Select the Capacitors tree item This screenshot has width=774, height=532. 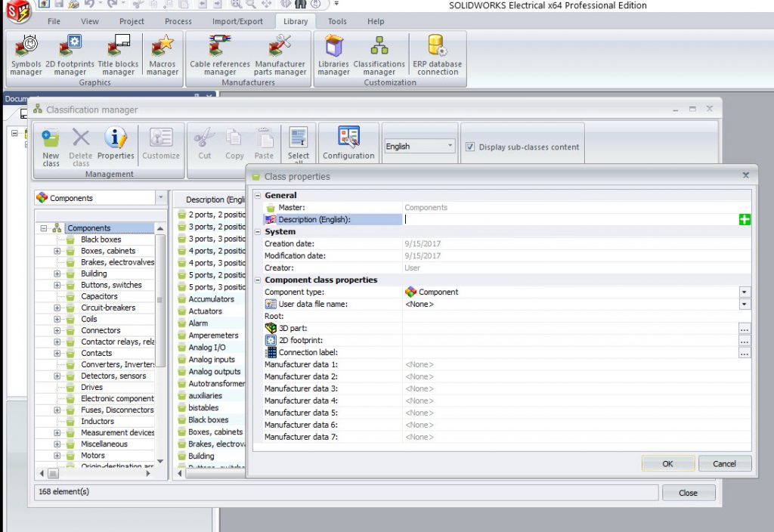(x=99, y=296)
